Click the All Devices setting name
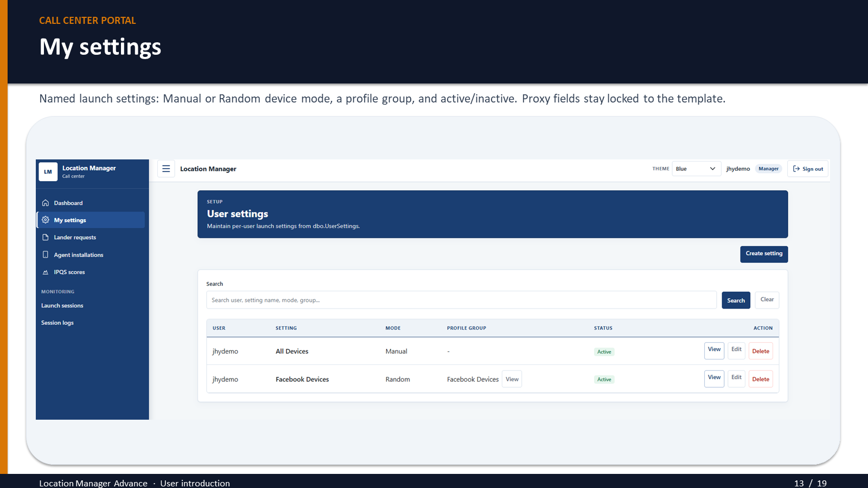Viewport: 868px width, 488px height. click(292, 351)
